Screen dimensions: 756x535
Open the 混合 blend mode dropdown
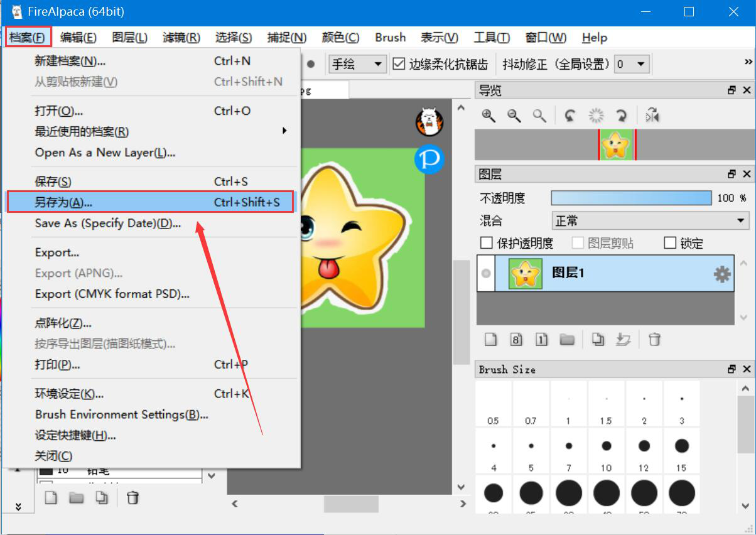[x=651, y=221]
